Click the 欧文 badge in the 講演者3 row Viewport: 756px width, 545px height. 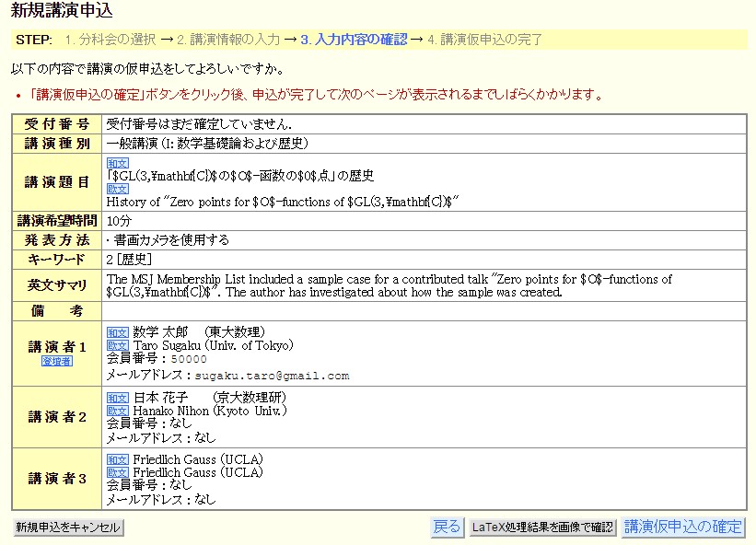(x=118, y=472)
